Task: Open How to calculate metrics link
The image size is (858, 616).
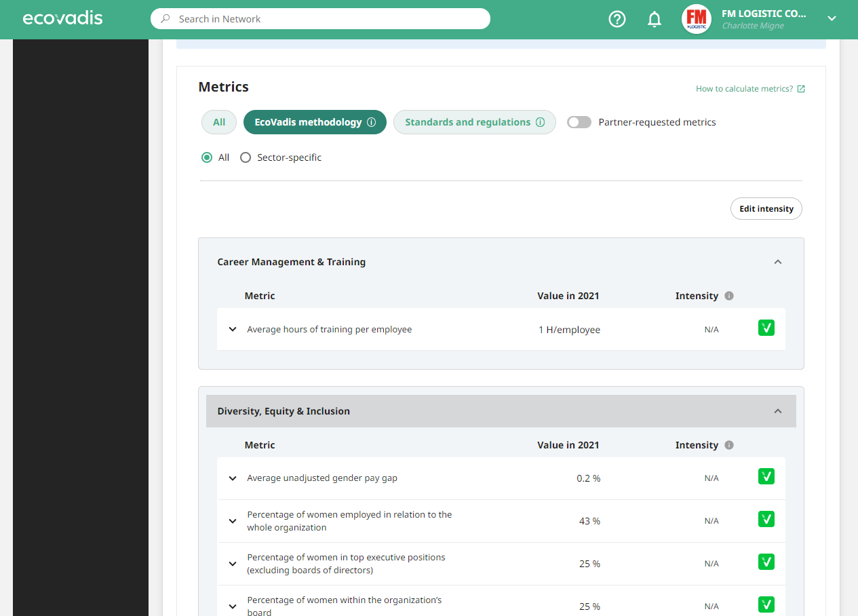Action: pyautogui.click(x=744, y=89)
